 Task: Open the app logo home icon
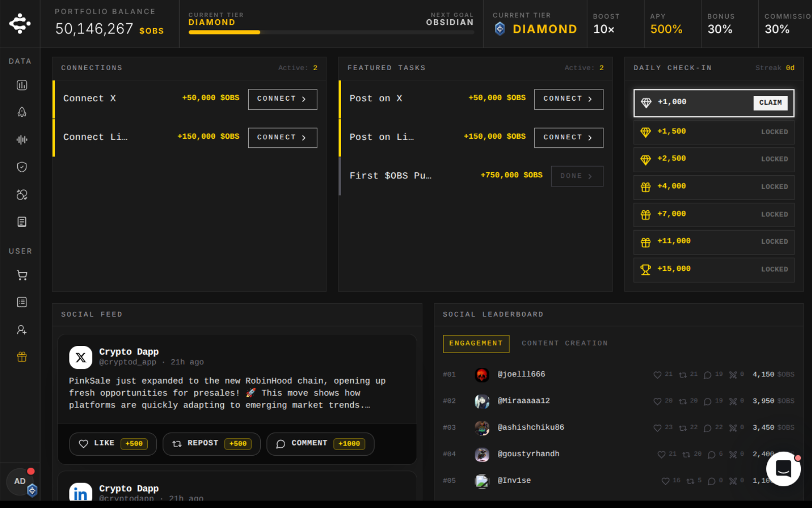pyautogui.click(x=20, y=23)
